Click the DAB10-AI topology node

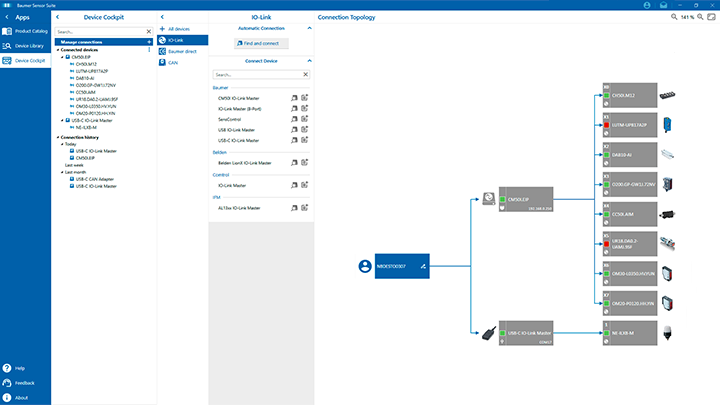pyautogui.click(x=630, y=155)
